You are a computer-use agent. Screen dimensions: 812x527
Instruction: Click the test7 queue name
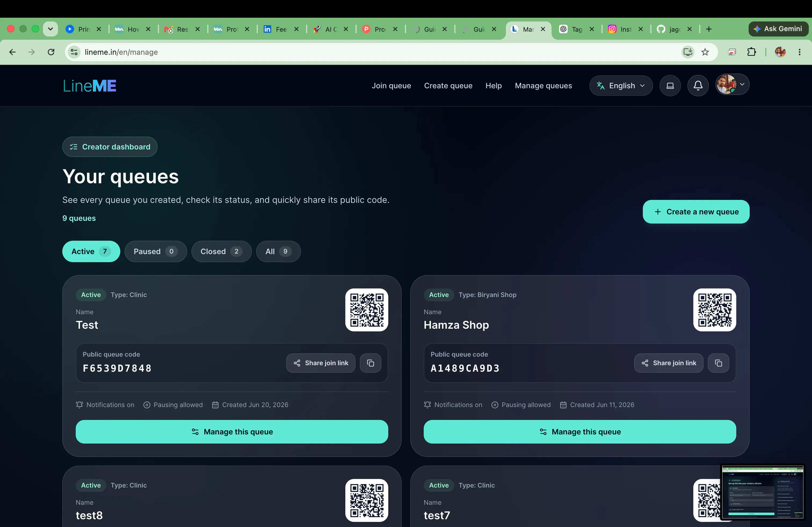click(437, 515)
